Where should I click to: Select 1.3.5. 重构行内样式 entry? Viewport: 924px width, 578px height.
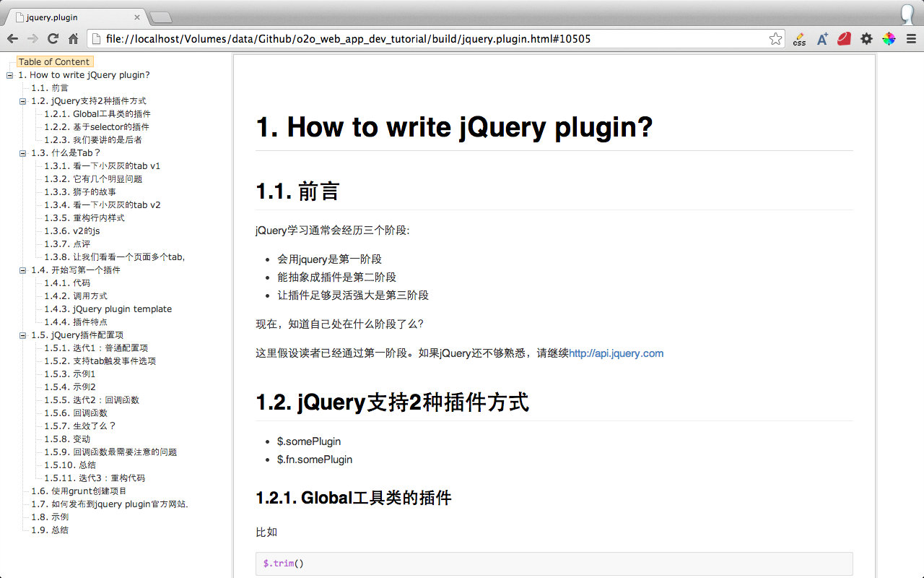(x=84, y=218)
